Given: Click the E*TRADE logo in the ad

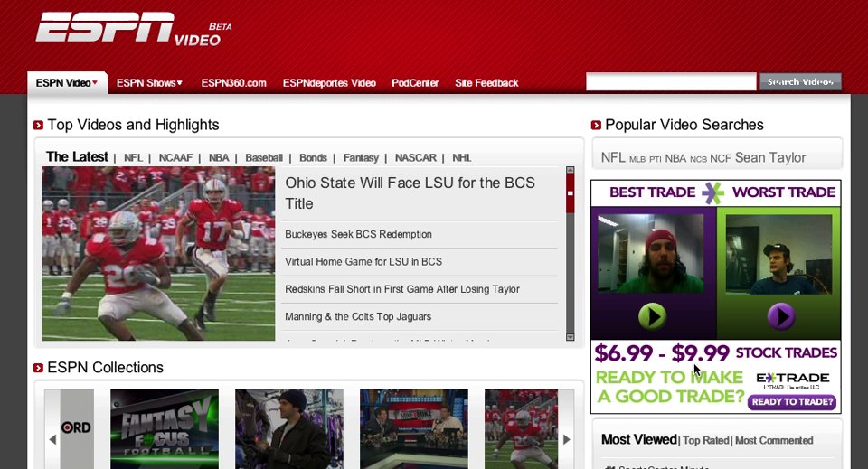Looking at the screenshot, I should click(x=792, y=380).
